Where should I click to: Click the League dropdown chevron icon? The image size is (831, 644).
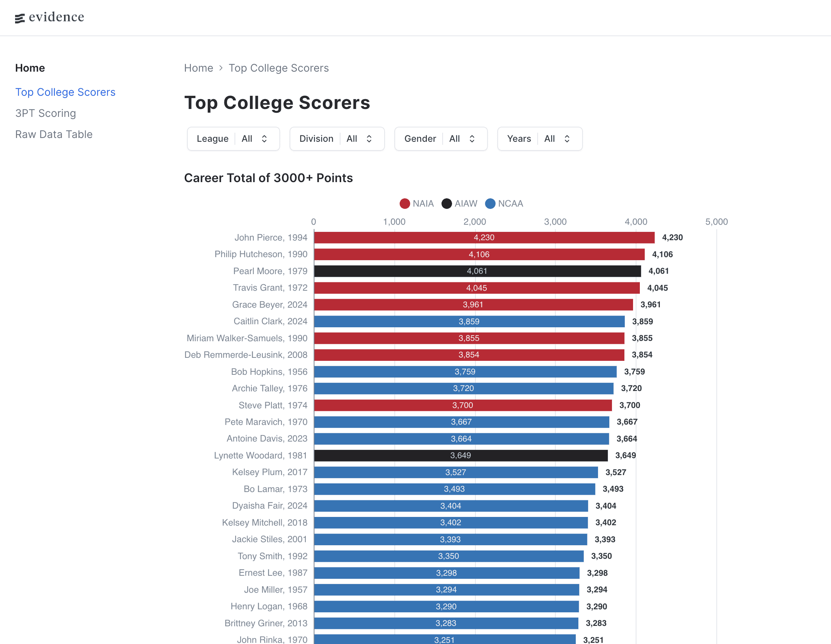(x=264, y=139)
